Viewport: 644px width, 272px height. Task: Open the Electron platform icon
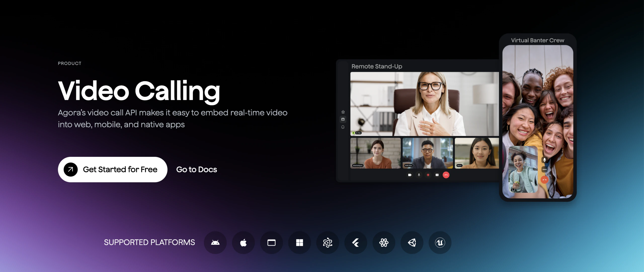[328, 243]
